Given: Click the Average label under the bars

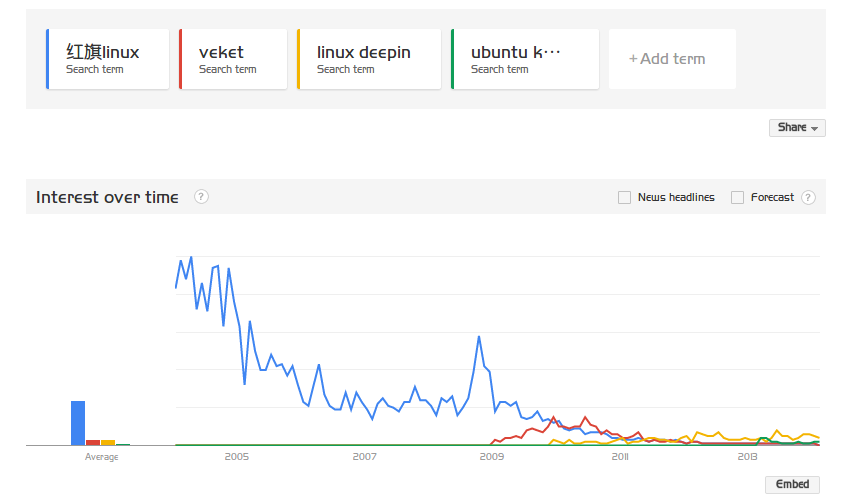Looking at the screenshot, I should pos(101,457).
